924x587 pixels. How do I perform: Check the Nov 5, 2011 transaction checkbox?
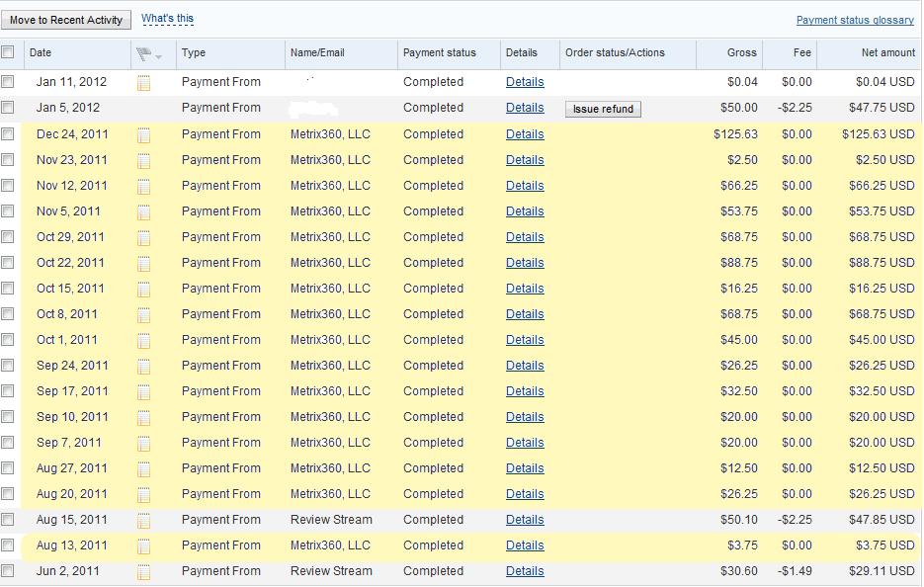8,210
